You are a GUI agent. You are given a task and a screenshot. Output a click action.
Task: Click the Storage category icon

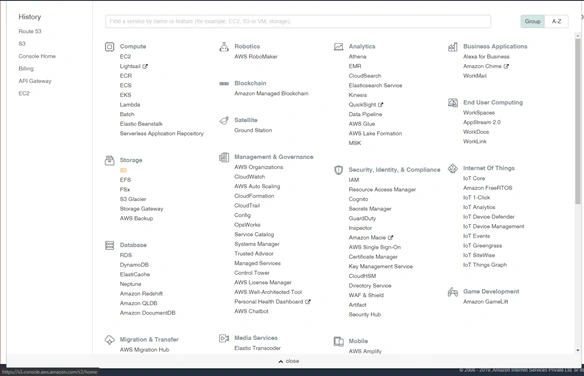pos(110,160)
